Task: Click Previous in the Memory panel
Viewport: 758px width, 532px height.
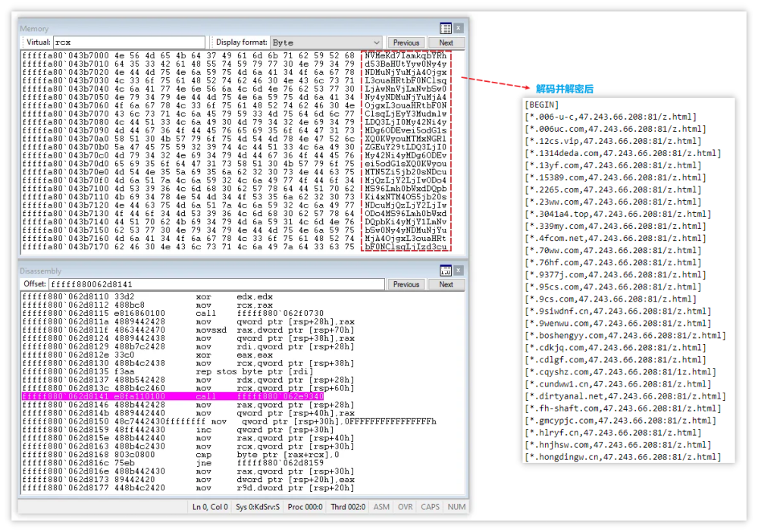Action: coord(406,42)
